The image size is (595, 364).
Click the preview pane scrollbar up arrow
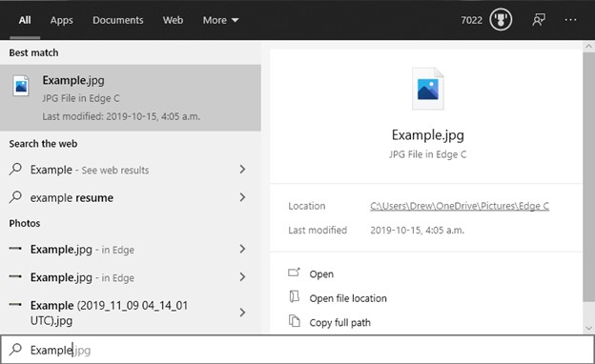tap(588, 47)
